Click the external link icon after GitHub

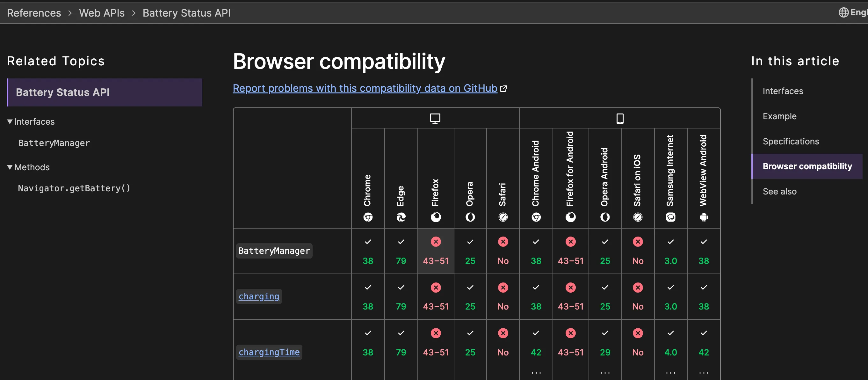[x=503, y=88]
